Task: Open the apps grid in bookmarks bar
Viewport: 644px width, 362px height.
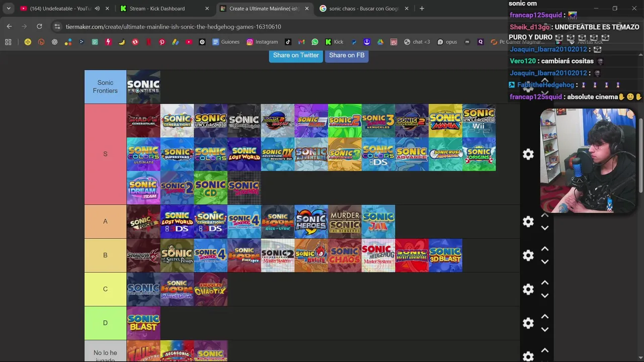Action: (x=8, y=42)
